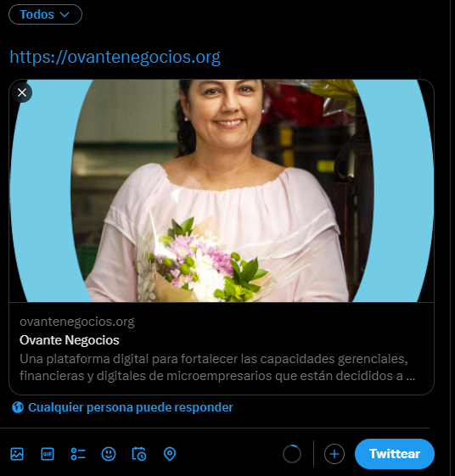This screenshot has height=476, width=455.
Task: Publish with the Twittear button
Action: click(x=395, y=454)
